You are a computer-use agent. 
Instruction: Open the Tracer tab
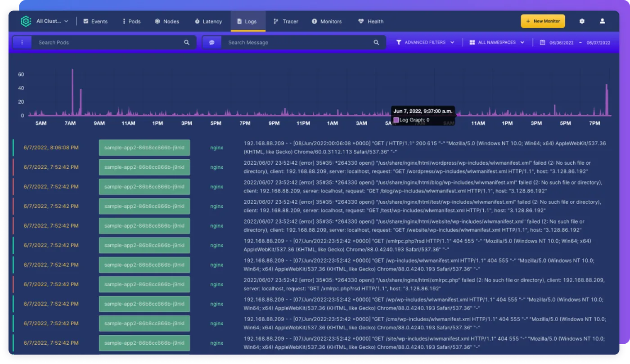pos(286,21)
